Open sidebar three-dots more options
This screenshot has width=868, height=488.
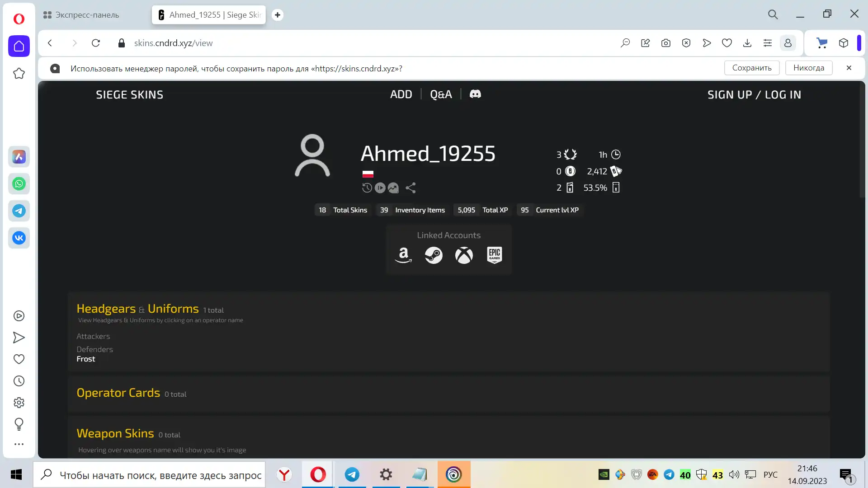click(x=19, y=444)
